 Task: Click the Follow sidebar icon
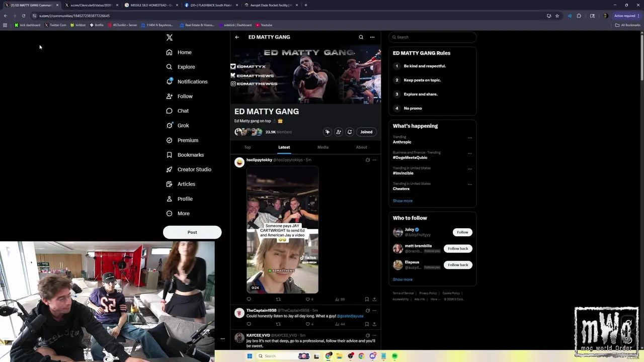point(169,96)
